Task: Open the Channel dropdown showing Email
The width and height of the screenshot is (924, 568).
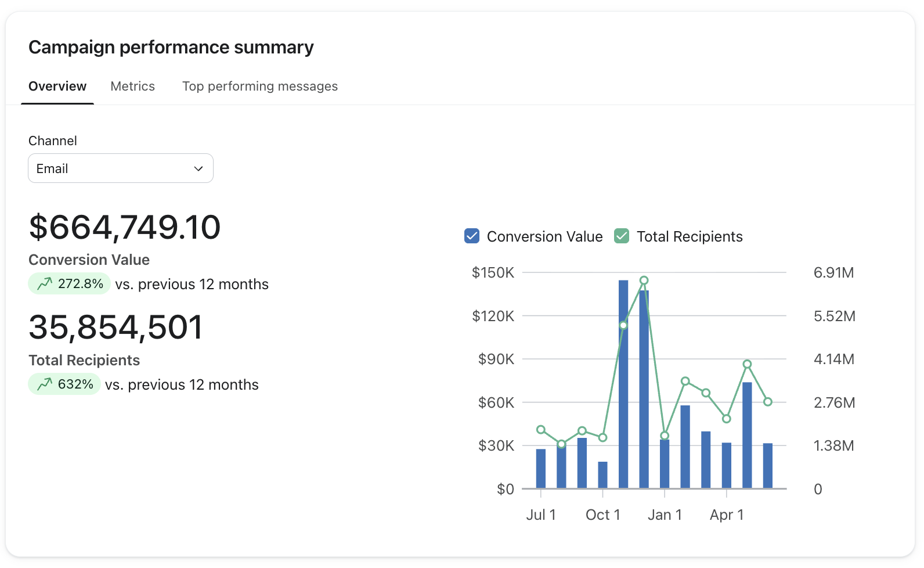Action: [x=121, y=168]
